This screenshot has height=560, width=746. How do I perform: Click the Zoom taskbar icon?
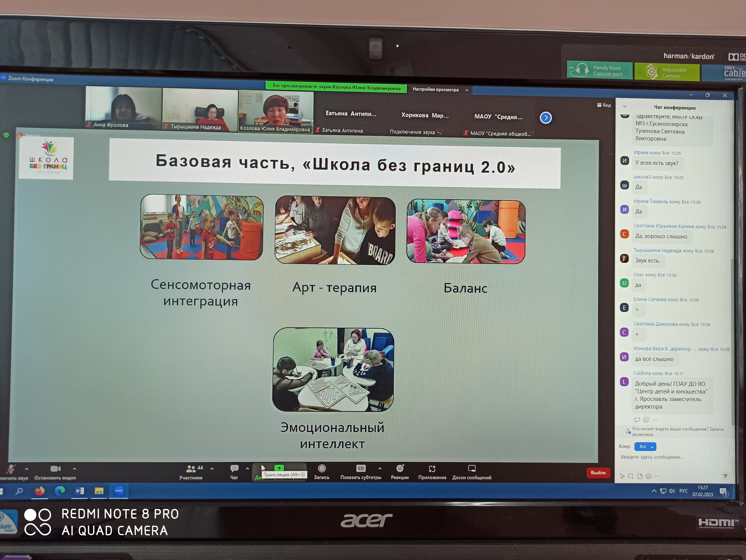click(119, 490)
